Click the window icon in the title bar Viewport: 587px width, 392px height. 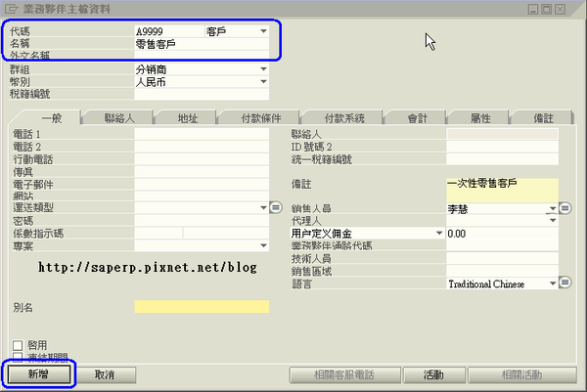click(x=12, y=9)
